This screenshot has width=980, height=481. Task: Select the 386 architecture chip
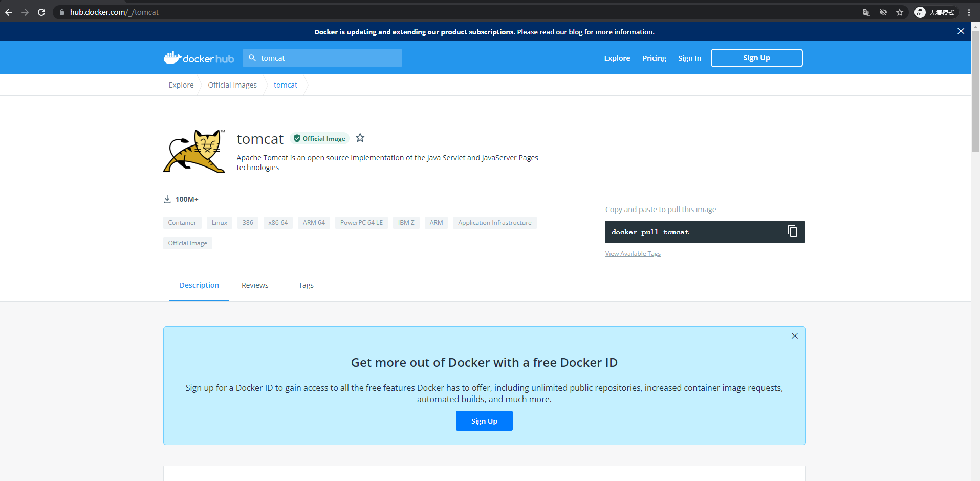coord(248,223)
